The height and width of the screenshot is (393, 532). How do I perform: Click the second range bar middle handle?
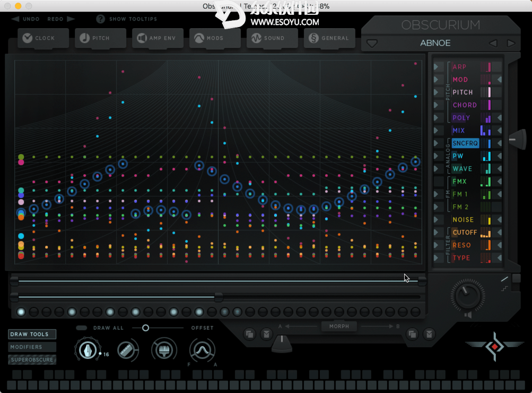pyautogui.click(x=219, y=297)
